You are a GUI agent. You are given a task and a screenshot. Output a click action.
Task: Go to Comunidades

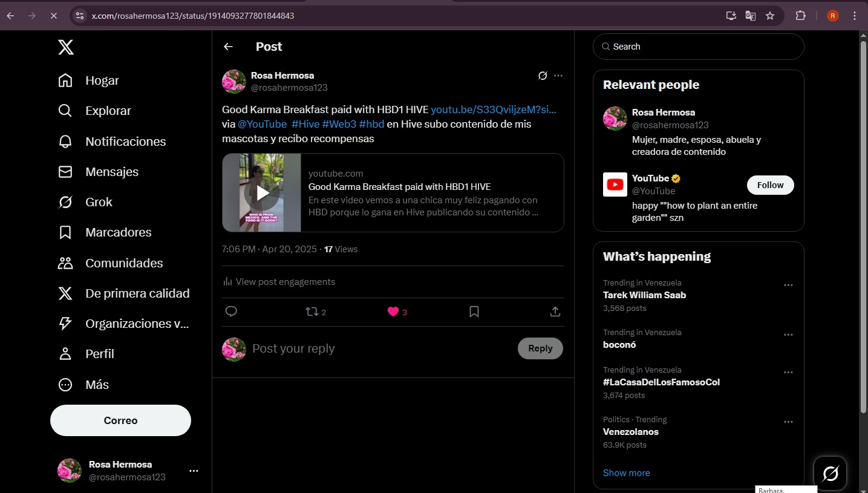click(x=110, y=263)
